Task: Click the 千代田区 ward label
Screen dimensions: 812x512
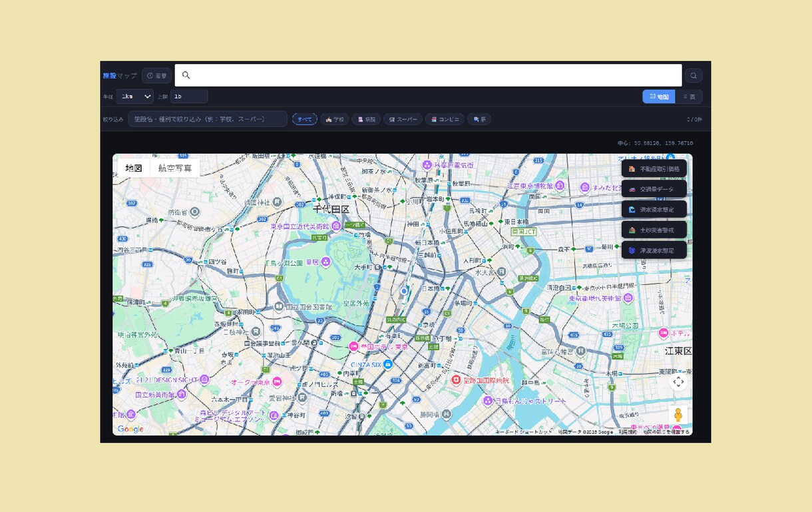Action: tap(331, 209)
